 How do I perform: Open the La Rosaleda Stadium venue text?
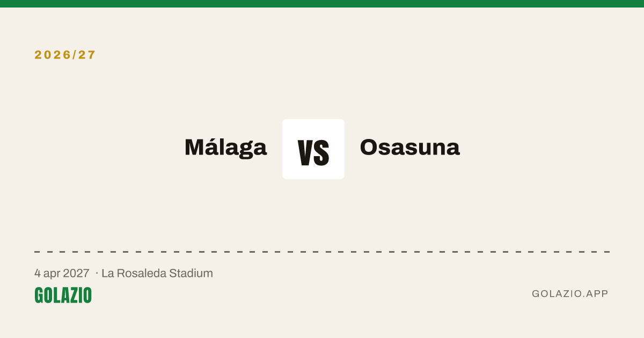157,273
